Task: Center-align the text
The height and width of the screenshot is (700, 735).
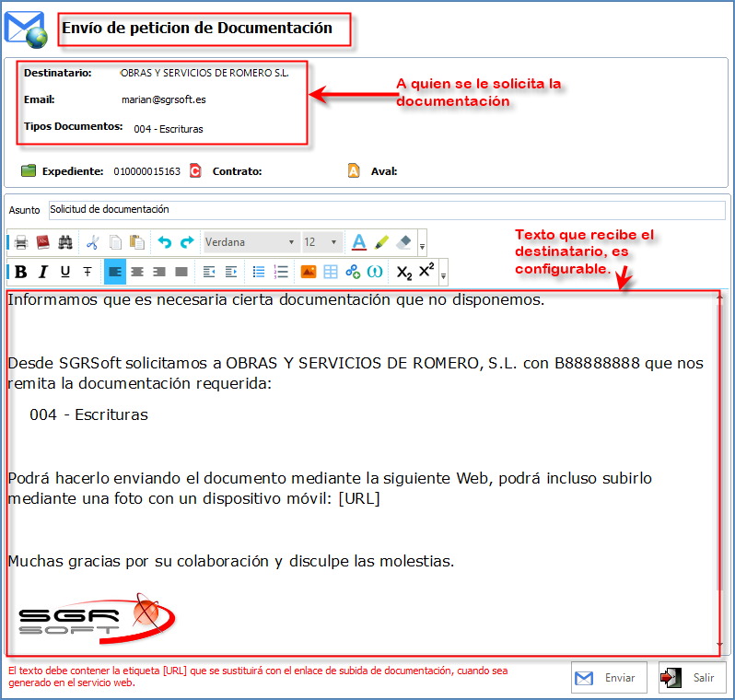Action: (x=137, y=272)
